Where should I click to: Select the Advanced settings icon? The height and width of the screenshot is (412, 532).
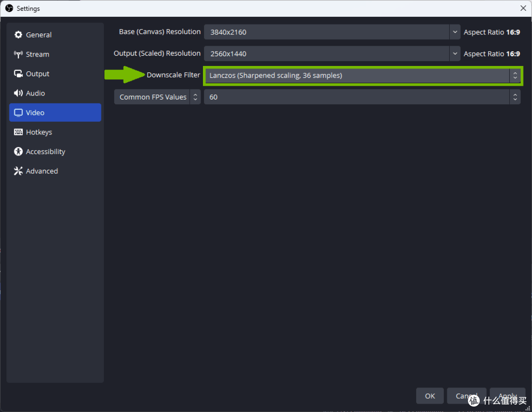[18, 171]
